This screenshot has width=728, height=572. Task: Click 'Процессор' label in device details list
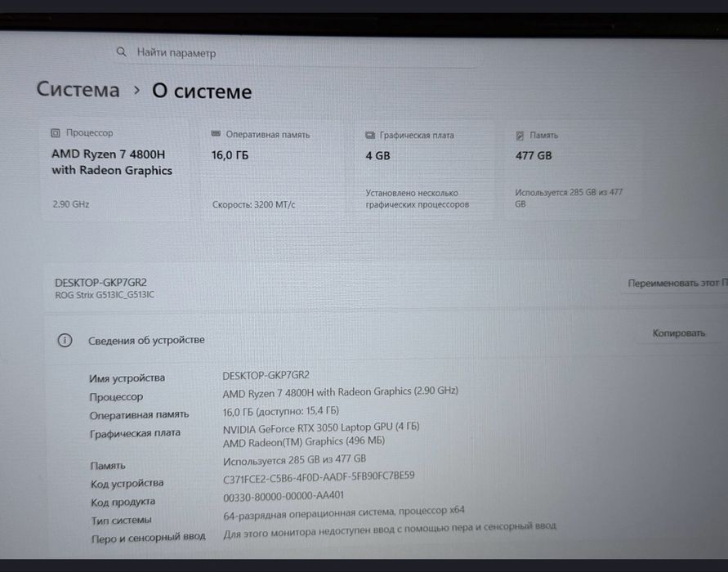point(116,397)
